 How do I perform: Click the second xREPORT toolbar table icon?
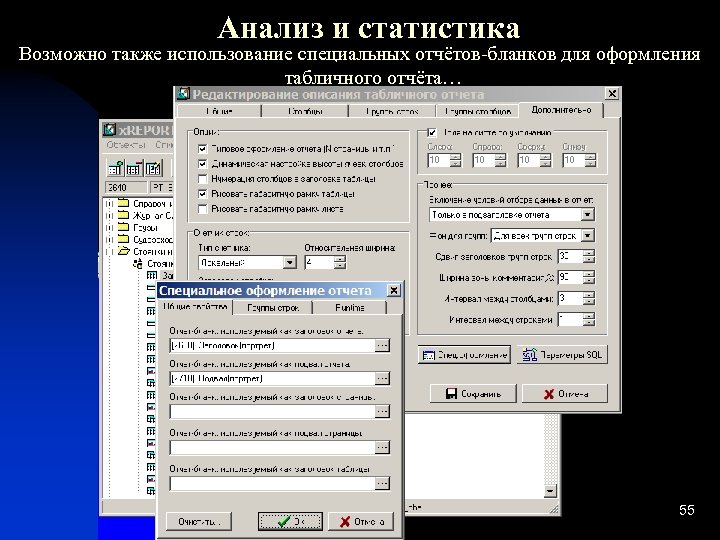(x=135, y=168)
